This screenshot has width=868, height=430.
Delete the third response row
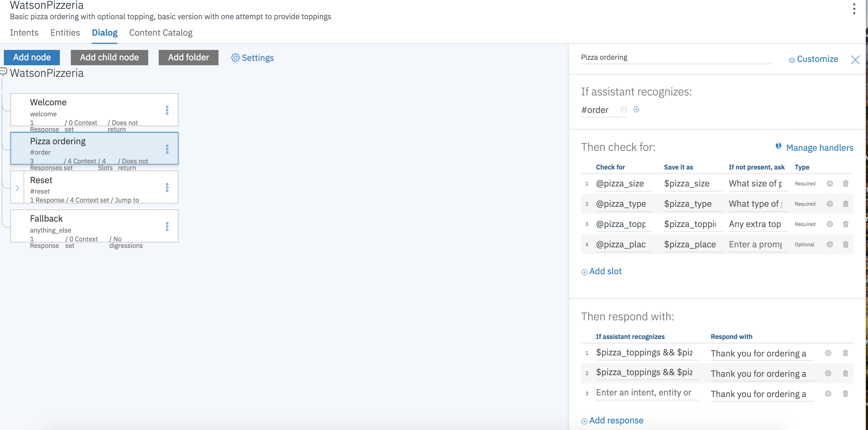pyautogui.click(x=845, y=394)
